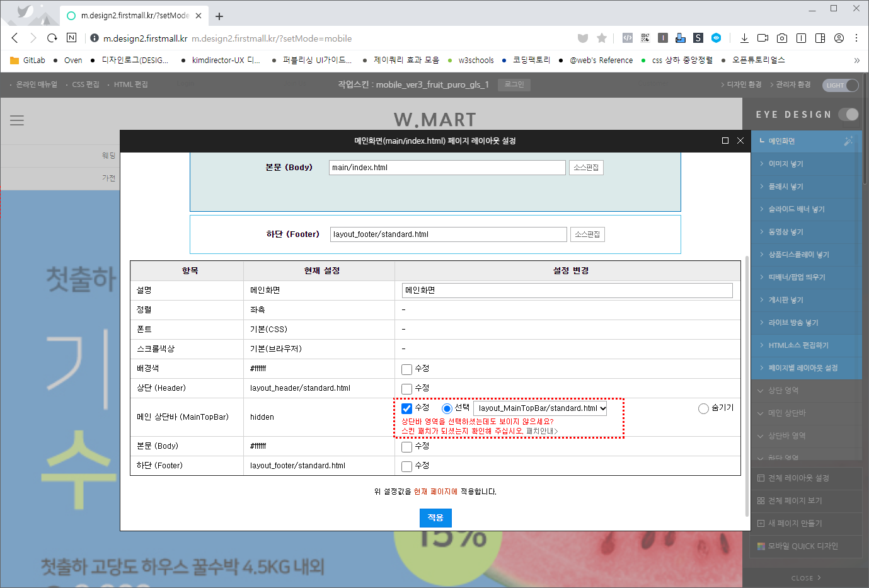This screenshot has width=869, height=588.
Task: Select the 숨기기 radio button
Action: 703,408
